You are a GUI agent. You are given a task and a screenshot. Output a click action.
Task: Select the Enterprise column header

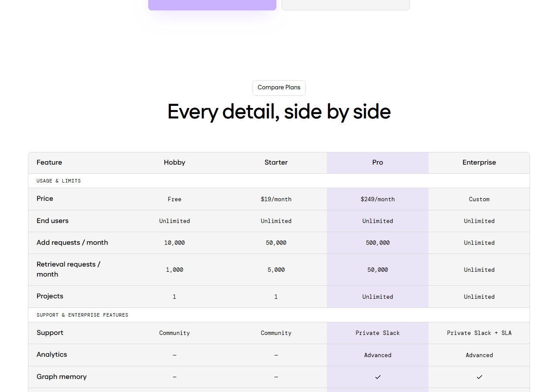[479, 162]
